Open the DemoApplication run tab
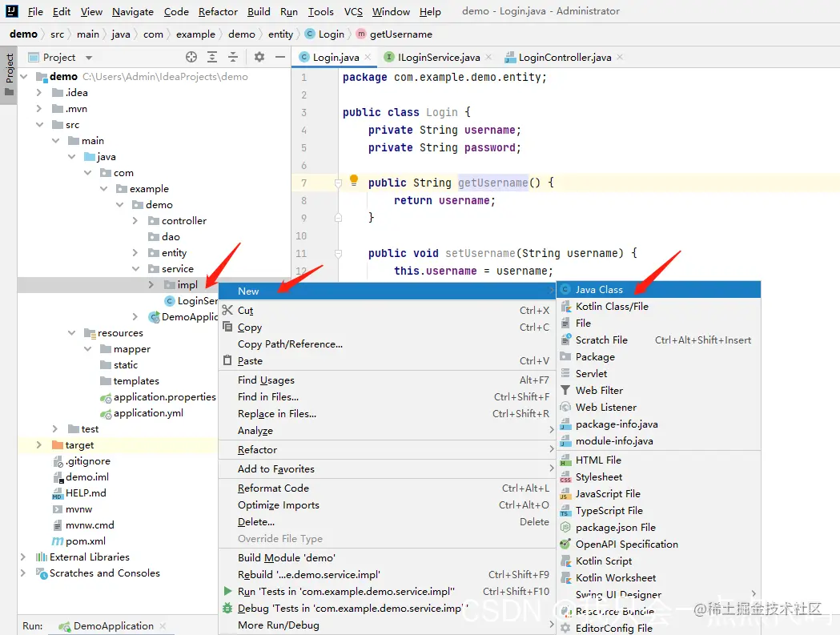The width and height of the screenshot is (840, 635). pyautogui.click(x=113, y=626)
